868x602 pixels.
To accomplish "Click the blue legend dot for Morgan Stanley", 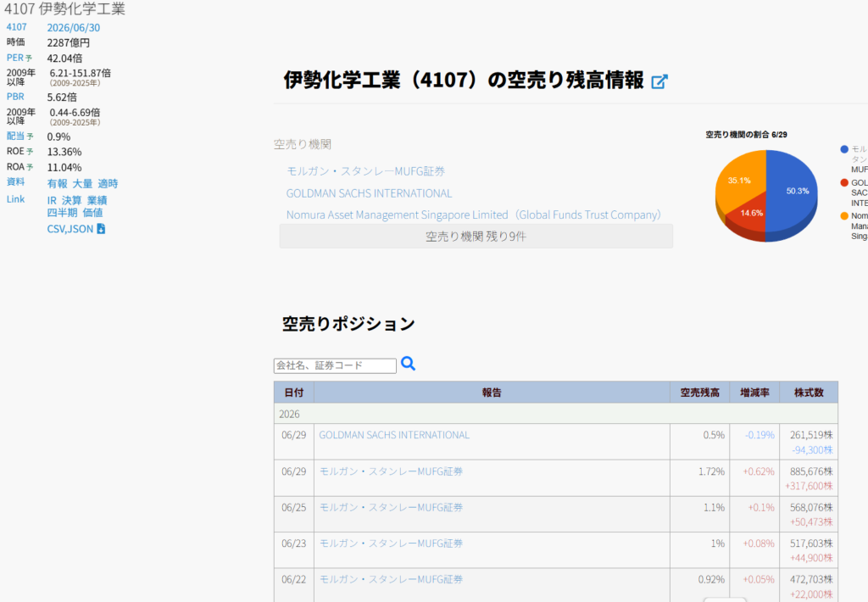I will 844,149.
